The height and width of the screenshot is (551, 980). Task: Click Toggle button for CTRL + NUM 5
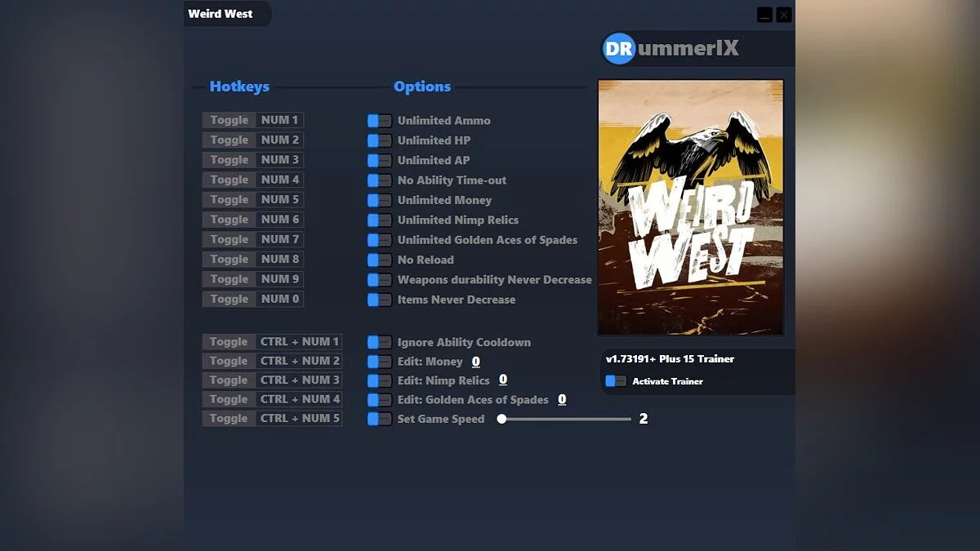tap(229, 419)
